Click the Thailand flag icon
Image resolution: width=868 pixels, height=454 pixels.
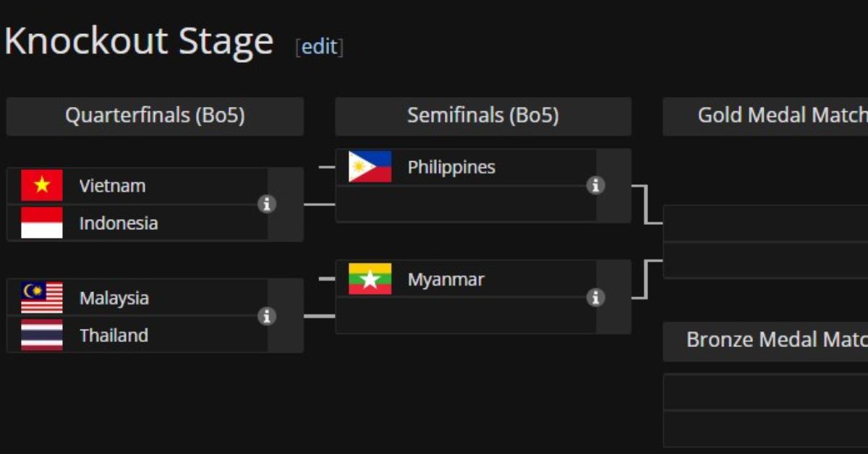coord(42,335)
